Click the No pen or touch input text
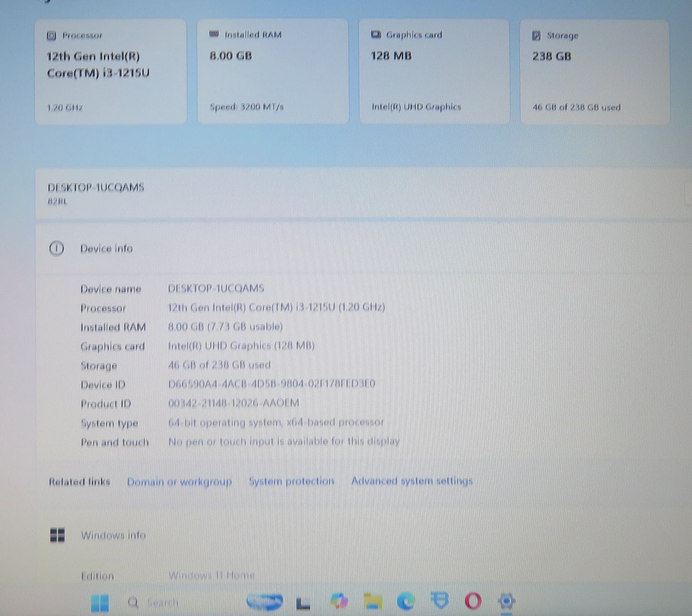 click(284, 441)
